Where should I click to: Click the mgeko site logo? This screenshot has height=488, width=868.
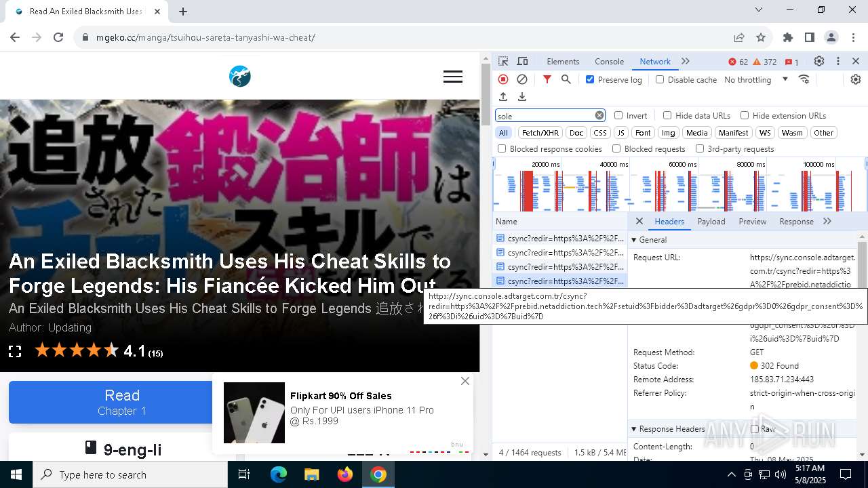click(x=240, y=77)
